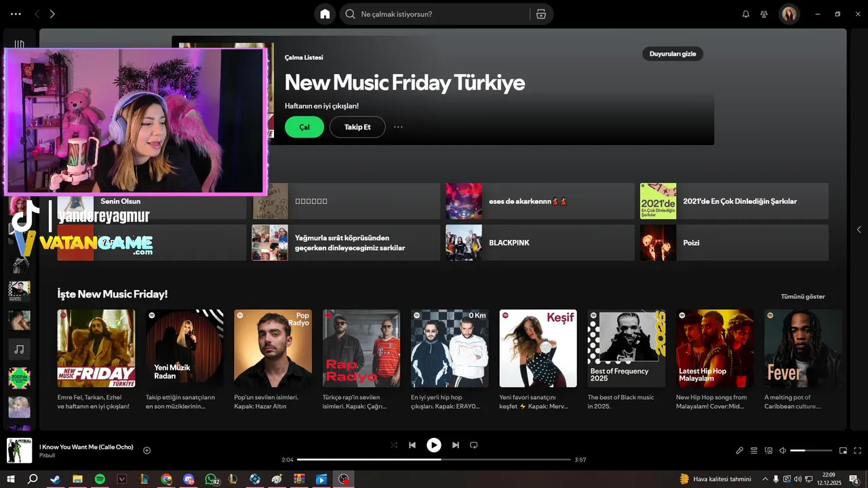Open the Poizi shortcut tile
Image resolution: width=868 pixels, height=488 pixels.
(734, 243)
